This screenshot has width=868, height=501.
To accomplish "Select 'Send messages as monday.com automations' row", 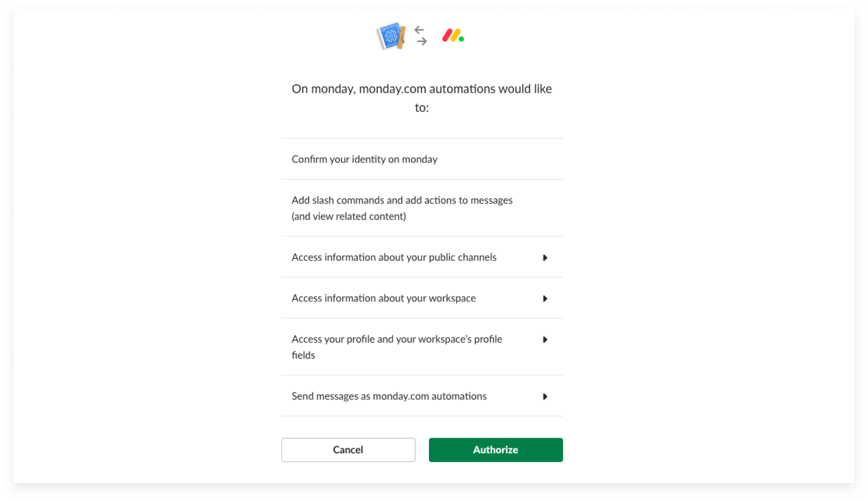I will pyautogui.click(x=422, y=396).
